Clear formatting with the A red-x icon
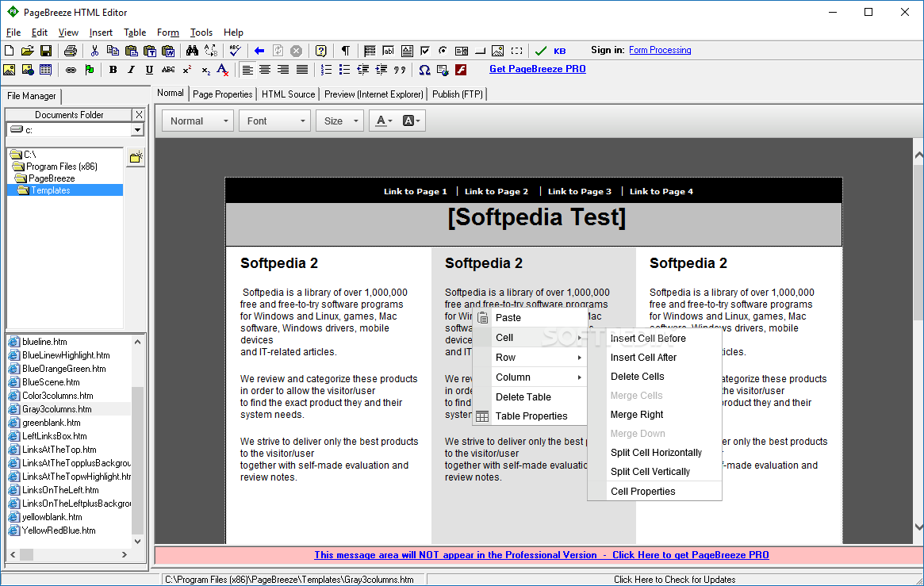 point(223,70)
